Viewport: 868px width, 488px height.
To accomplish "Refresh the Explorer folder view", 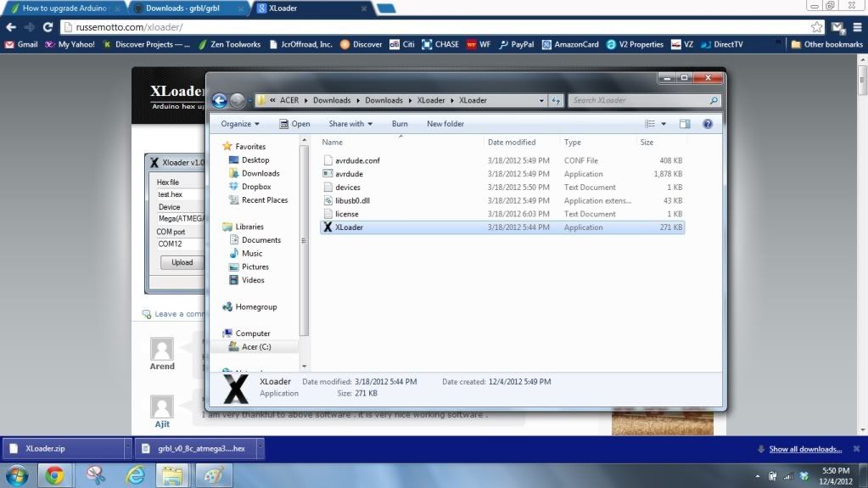I will [x=556, y=100].
